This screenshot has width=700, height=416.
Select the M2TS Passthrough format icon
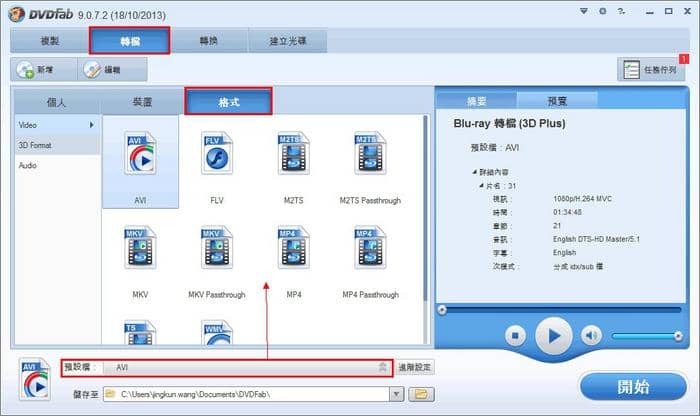coord(370,153)
